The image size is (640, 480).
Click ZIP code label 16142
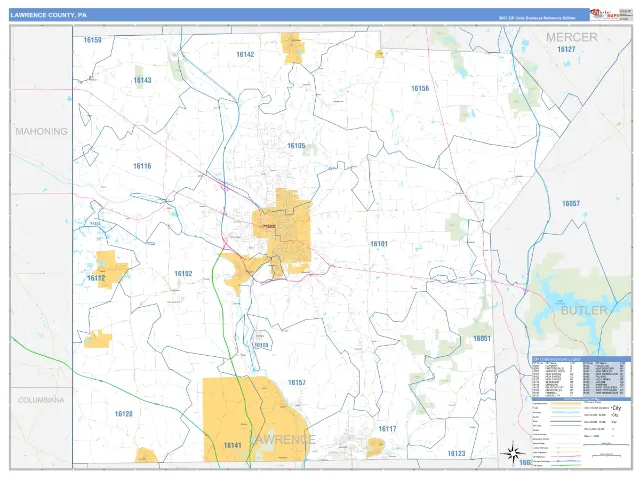(245, 54)
